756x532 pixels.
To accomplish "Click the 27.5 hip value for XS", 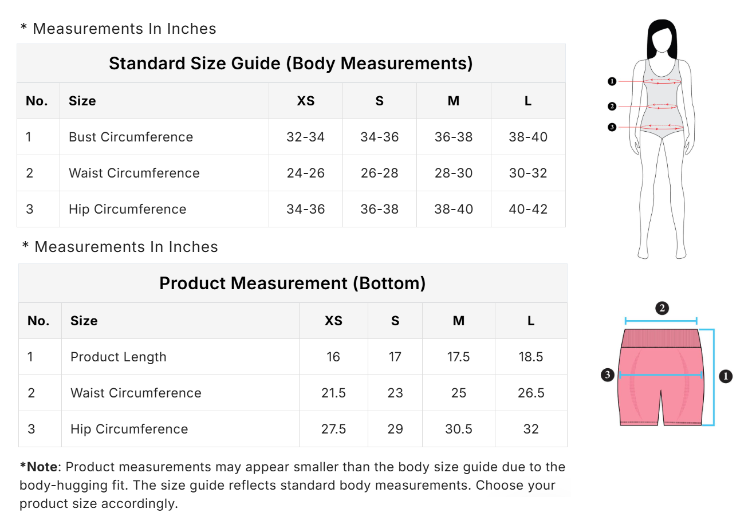I will point(333,429).
